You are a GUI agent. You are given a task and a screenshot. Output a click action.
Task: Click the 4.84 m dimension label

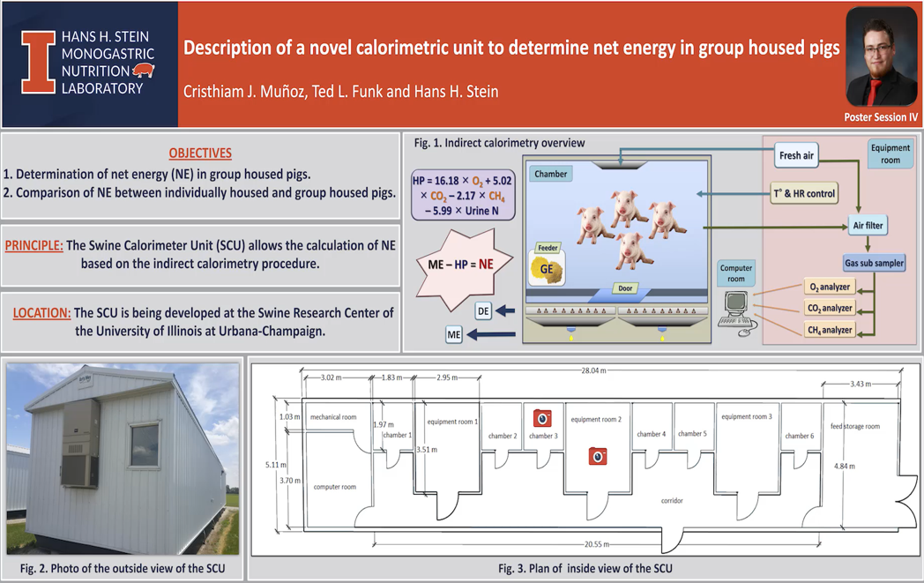pos(845,466)
